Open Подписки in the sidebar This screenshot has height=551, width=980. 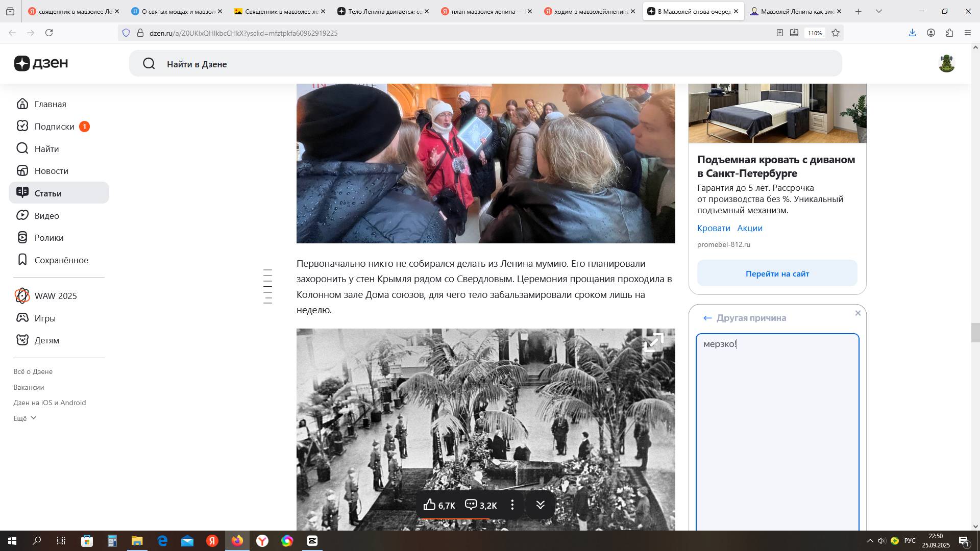(54, 127)
